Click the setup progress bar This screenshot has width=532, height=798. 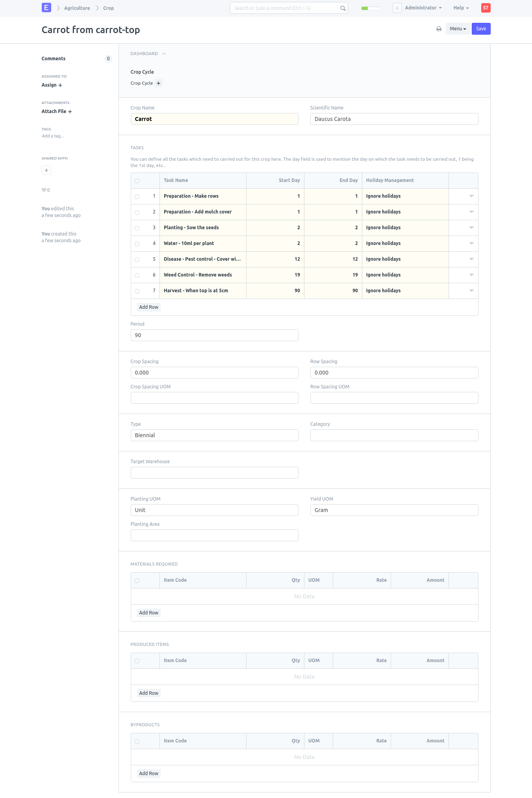[x=371, y=8]
